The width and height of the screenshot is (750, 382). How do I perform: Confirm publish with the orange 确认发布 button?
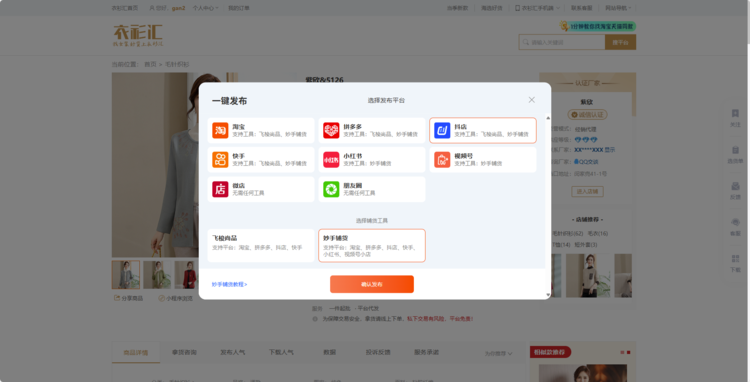(x=372, y=284)
